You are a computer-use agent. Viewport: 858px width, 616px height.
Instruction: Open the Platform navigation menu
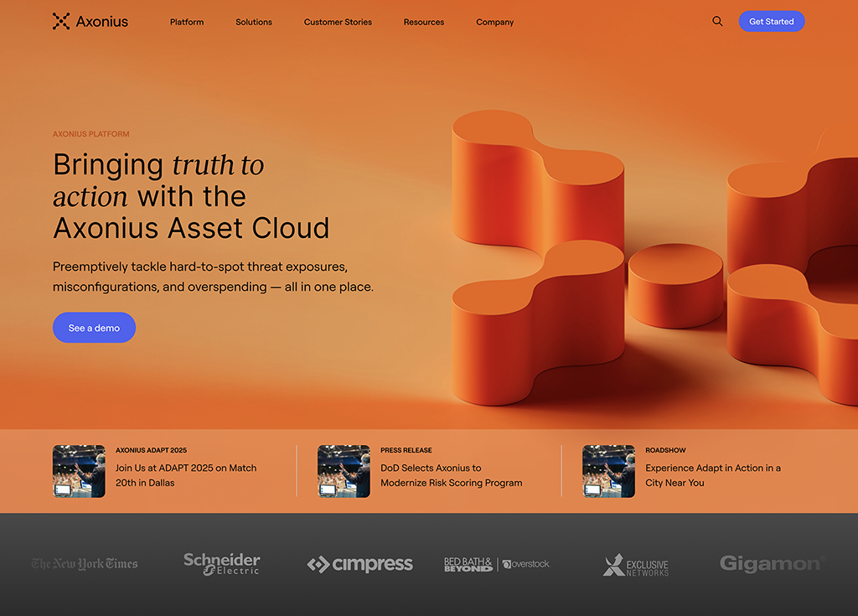click(x=187, y=23)
